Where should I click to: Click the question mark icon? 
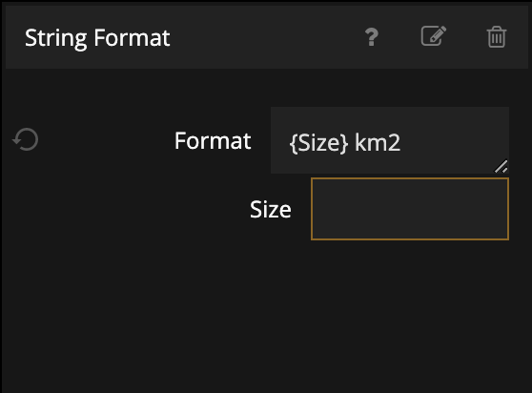pyautogui.click(x=372, y=37)
